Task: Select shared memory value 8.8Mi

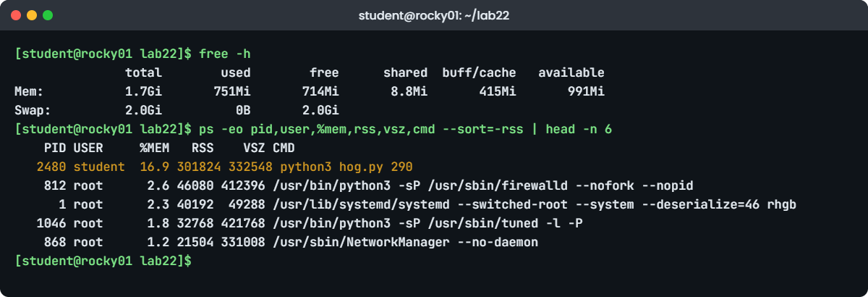Action: pyautogui.click(x=409, y=92)
